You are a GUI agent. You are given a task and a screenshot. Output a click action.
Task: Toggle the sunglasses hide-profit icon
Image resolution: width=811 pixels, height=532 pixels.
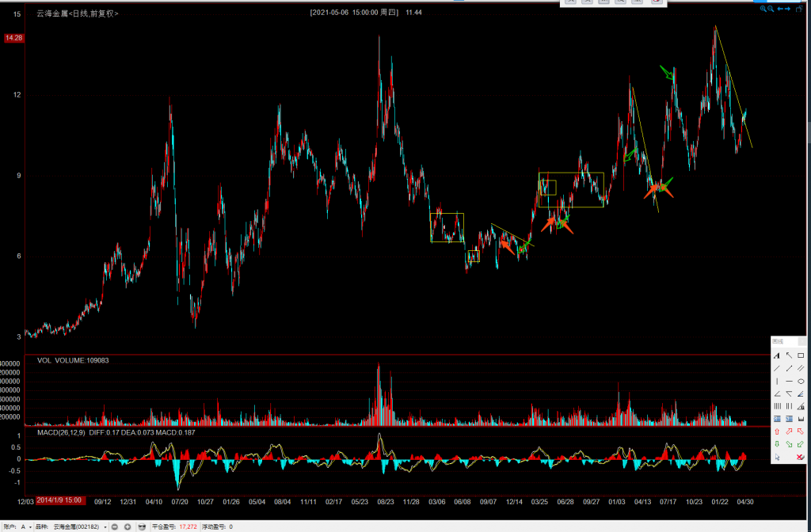(142, 526)
